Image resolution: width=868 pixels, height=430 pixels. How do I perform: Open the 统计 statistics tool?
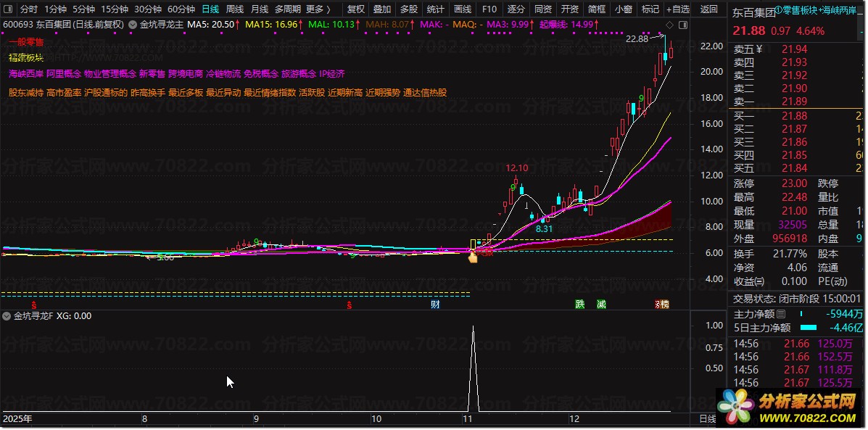tap(436, 9)
